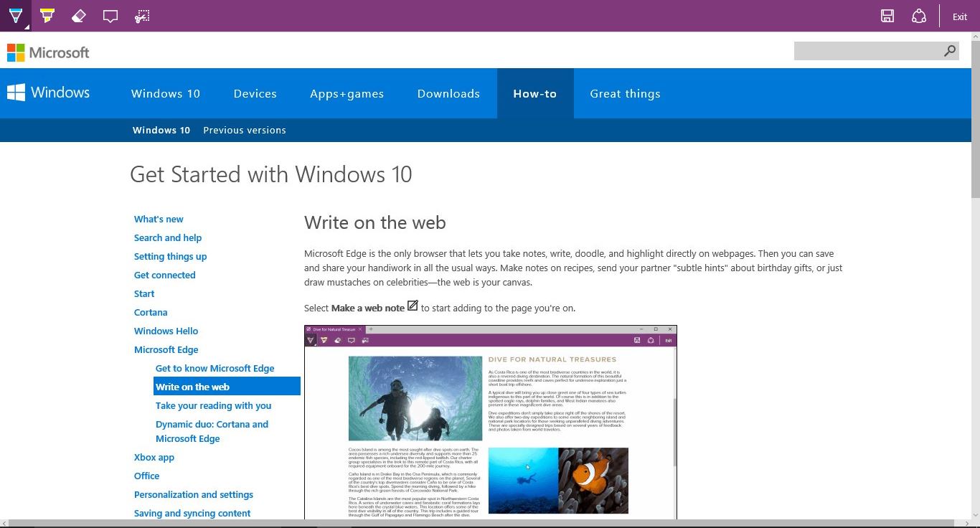980x528 pixels.
Task: Open Get to know Microsoft Edge link
Action: (215, 368)
